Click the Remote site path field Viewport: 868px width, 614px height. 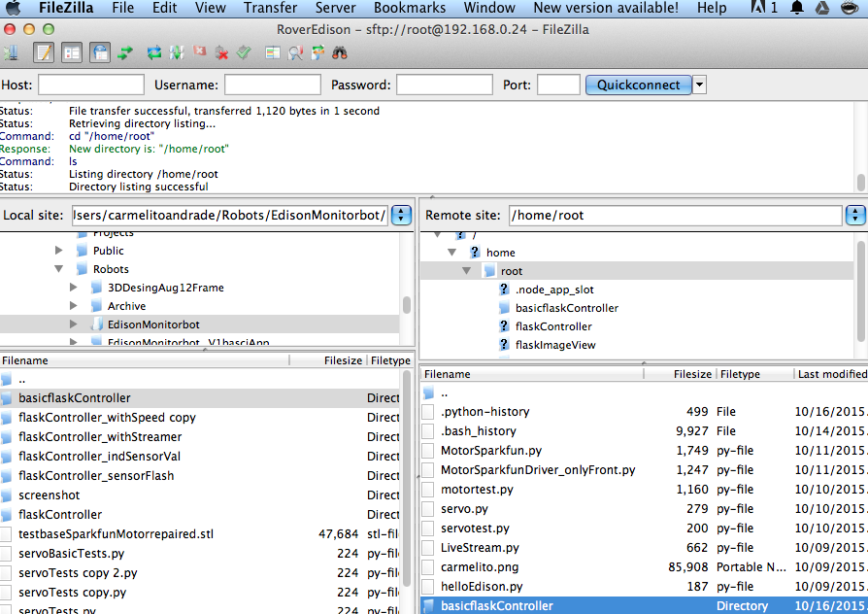click(676, 215)
